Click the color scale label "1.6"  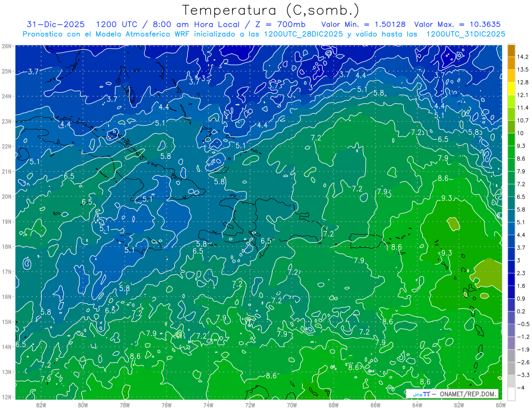point(521,286)
